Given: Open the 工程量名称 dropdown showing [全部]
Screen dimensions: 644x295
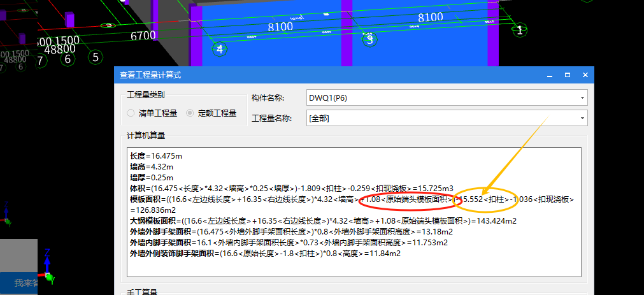Looking at the screenshot, I should point(447,119).
